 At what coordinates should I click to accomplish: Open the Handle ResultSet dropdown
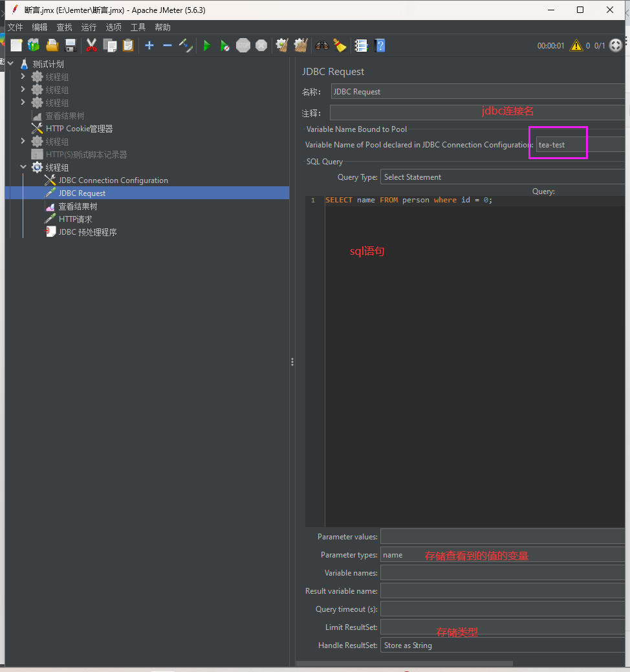coord(503,645)
